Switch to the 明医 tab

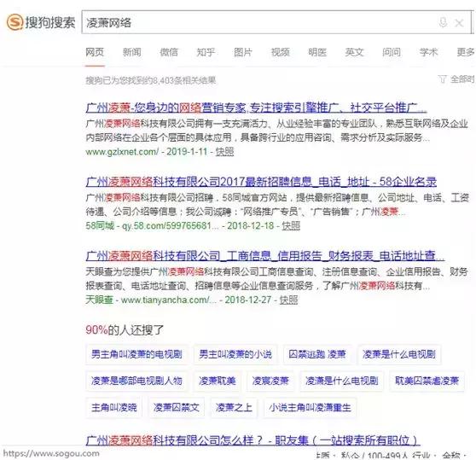click(317, 52)
